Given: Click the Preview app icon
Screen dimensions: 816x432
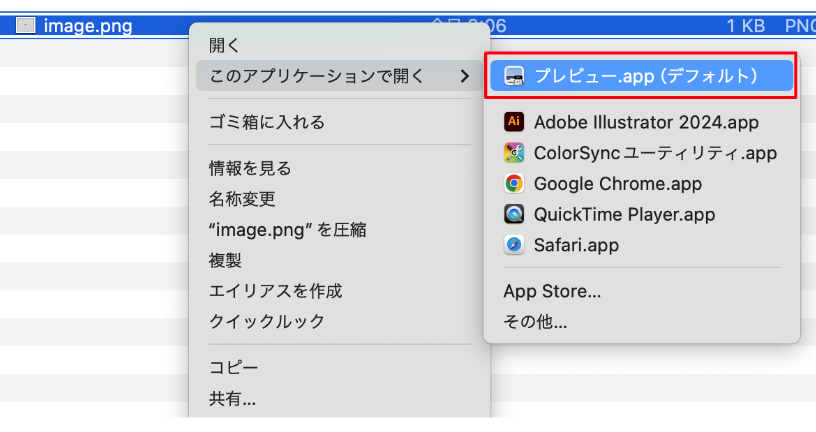Looking at the screenshot, I should (x=514, y=76).
